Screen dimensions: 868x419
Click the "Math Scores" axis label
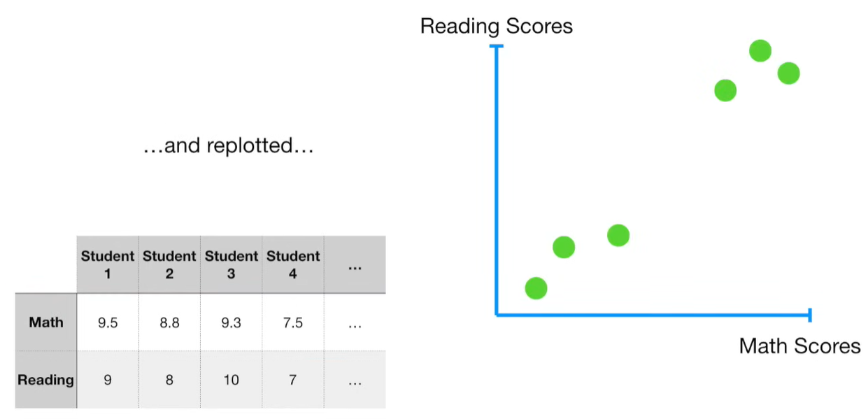point(799,346)
